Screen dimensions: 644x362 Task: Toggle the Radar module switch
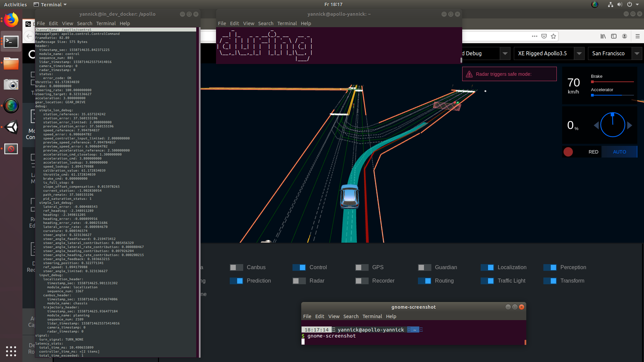299,281
